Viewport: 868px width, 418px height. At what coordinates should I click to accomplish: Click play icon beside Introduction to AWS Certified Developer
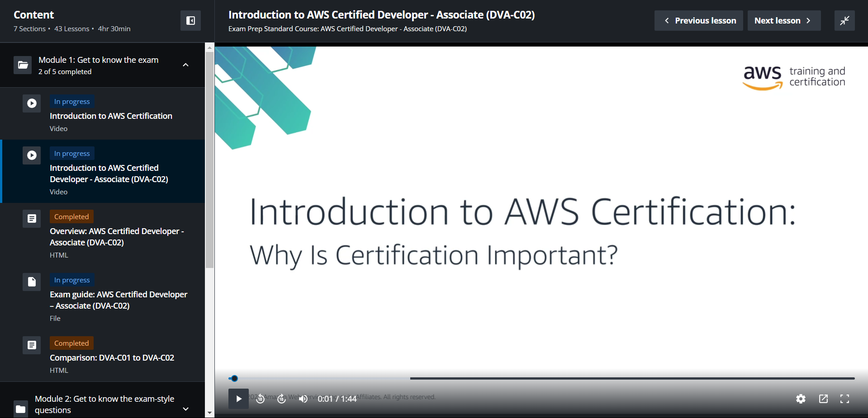[x=32, y=155]
